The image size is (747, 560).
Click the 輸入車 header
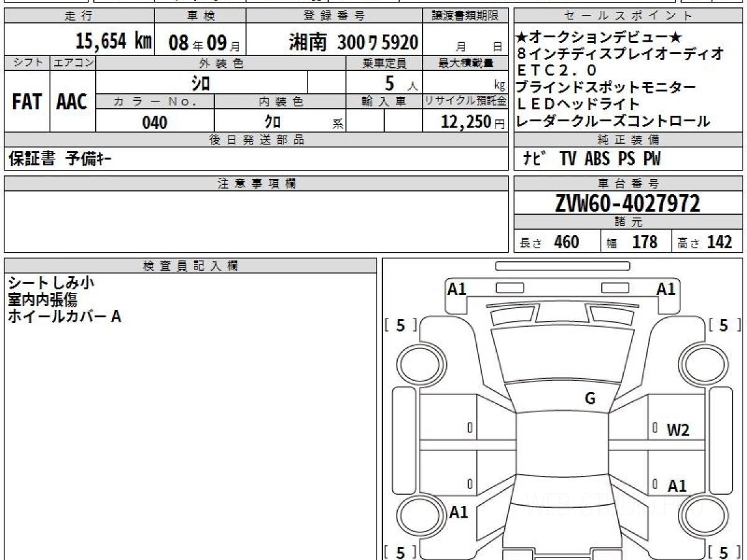click(x=384, y=101)
